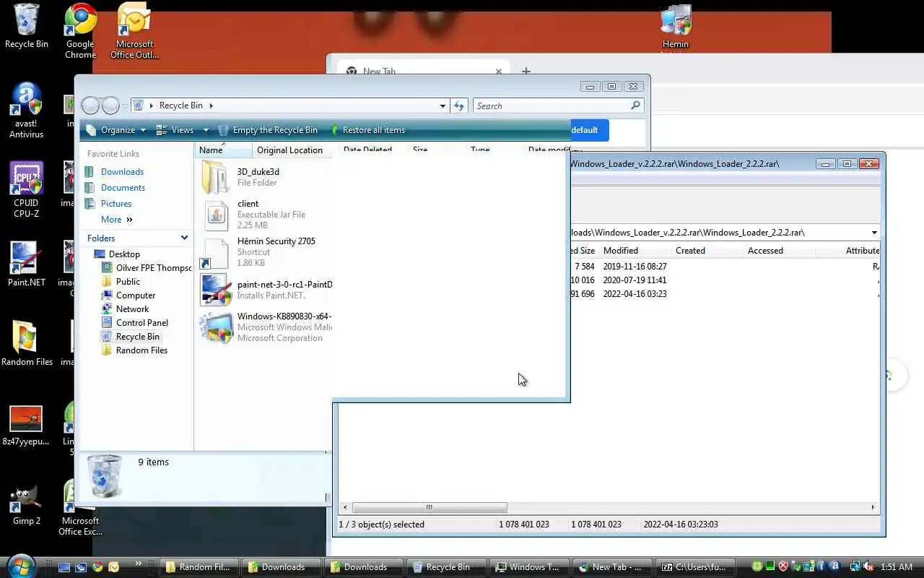Screen dimensions: 924x578
Task: Select Desktop in the Folders tree
Action: click(124, 254)
